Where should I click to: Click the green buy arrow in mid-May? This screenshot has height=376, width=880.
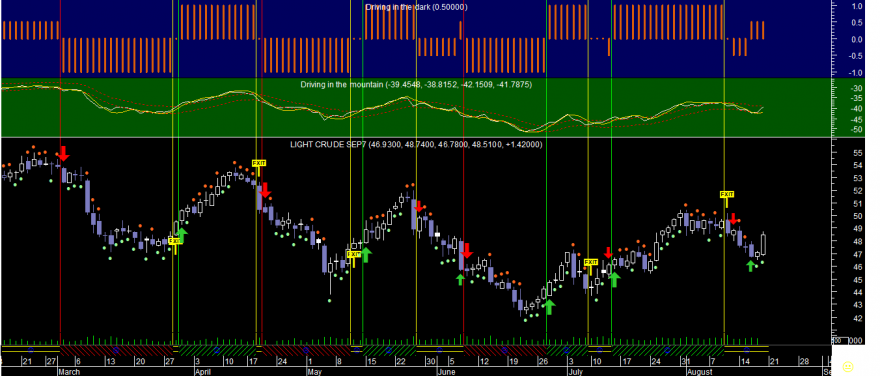point(366,255)
